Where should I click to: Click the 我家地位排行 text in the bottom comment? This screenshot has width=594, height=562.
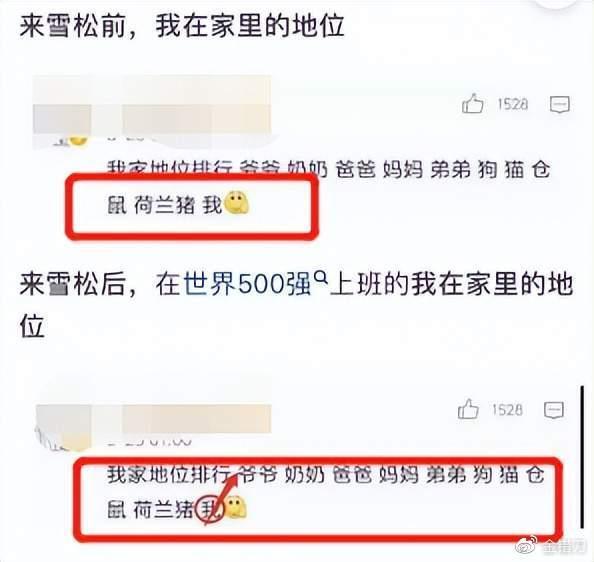(169, 475)
